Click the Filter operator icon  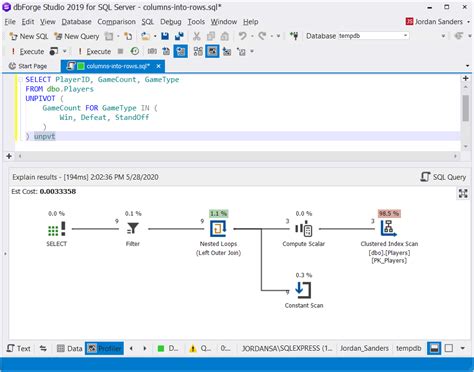coord(133,228)
